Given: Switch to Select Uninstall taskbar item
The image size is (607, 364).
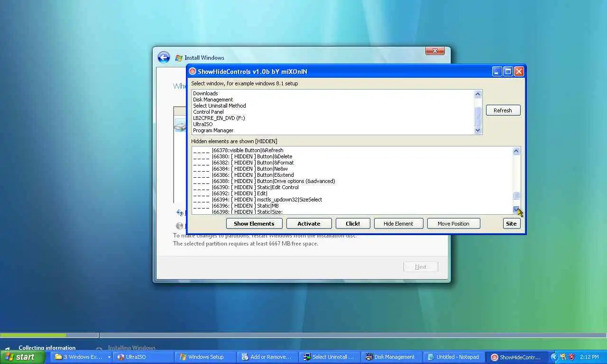Looking at the screenshot, I should (329, 357).
